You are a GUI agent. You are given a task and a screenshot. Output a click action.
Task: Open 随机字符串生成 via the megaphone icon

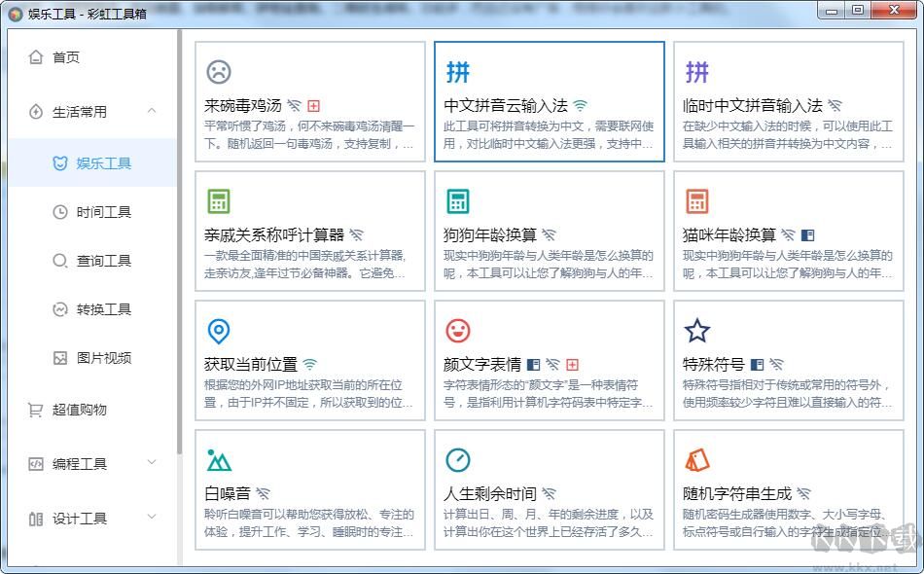click(x=697, y=459)
